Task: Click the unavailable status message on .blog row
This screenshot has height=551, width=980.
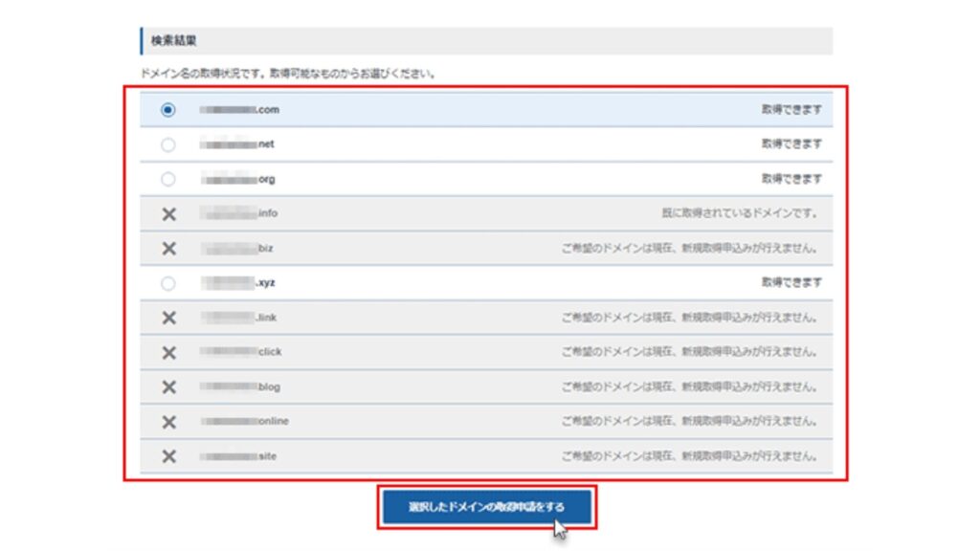Action: [689, 387]
